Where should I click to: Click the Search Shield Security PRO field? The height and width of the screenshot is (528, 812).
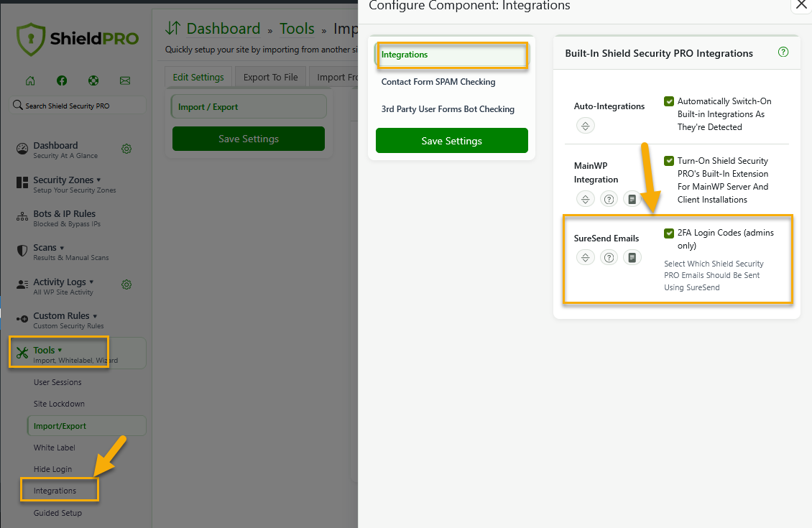pyautogui.click(x=76, y=104)
